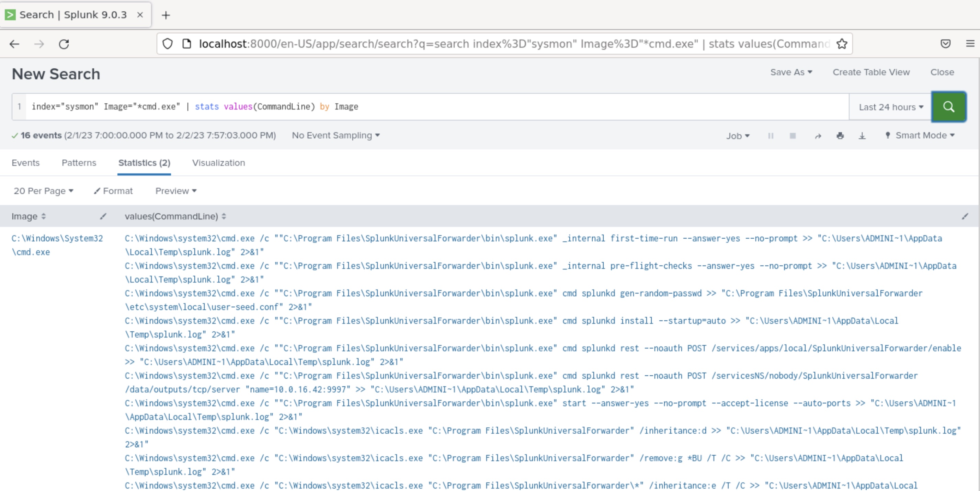Screen dimensions: 980x491
Task: View page info icon in address bar
Action: click(x=186, y=44)
